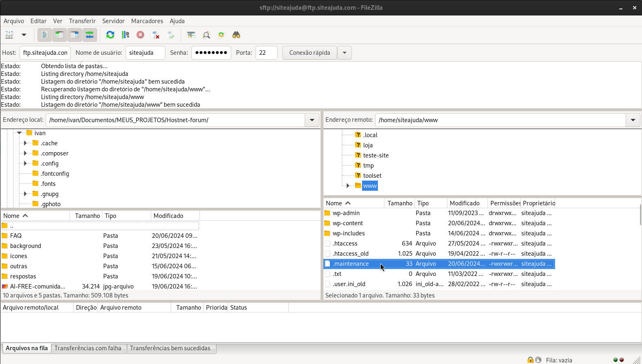Select the remote loja folder
This screenshot has width=642, height=364.
[368, 145]
